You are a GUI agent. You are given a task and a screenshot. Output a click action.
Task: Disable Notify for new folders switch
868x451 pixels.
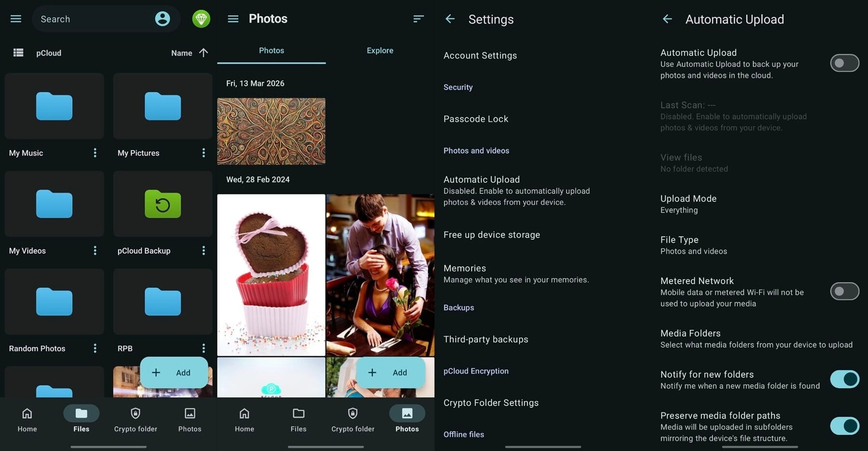[x=844, y=380]
